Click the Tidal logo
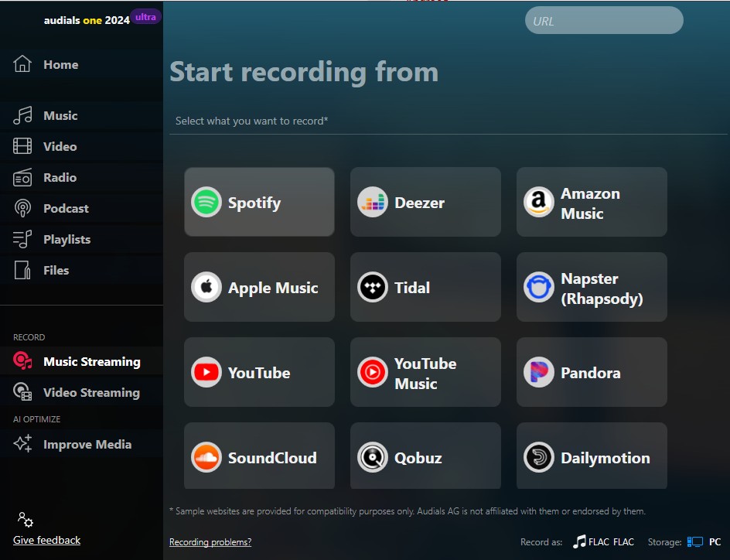The width and height of the screenshot is (730, 560). click(x=373, y=287)
